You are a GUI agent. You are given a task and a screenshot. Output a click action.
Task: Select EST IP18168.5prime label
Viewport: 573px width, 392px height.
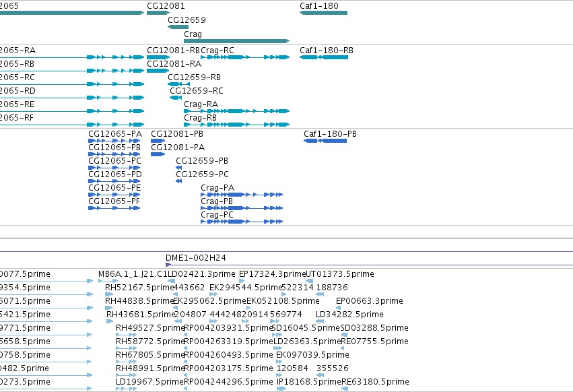pyautogui.click(x=309, y=383)
